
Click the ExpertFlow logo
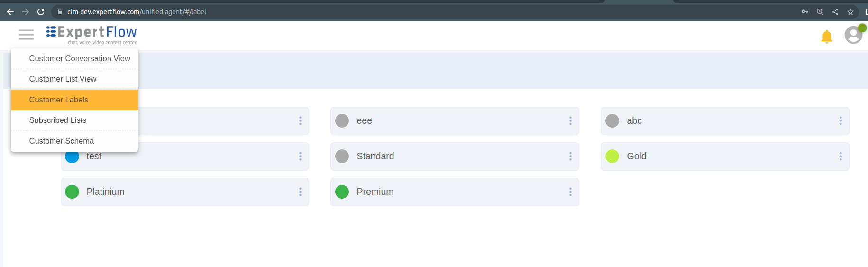(x=91, y=35)
